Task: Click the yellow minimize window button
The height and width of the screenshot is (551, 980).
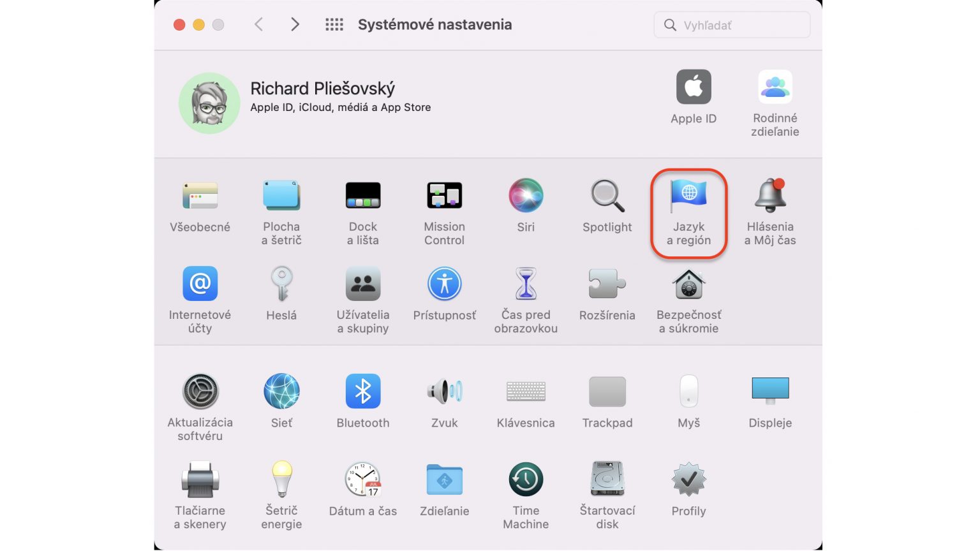Action: tap(198, 24)
